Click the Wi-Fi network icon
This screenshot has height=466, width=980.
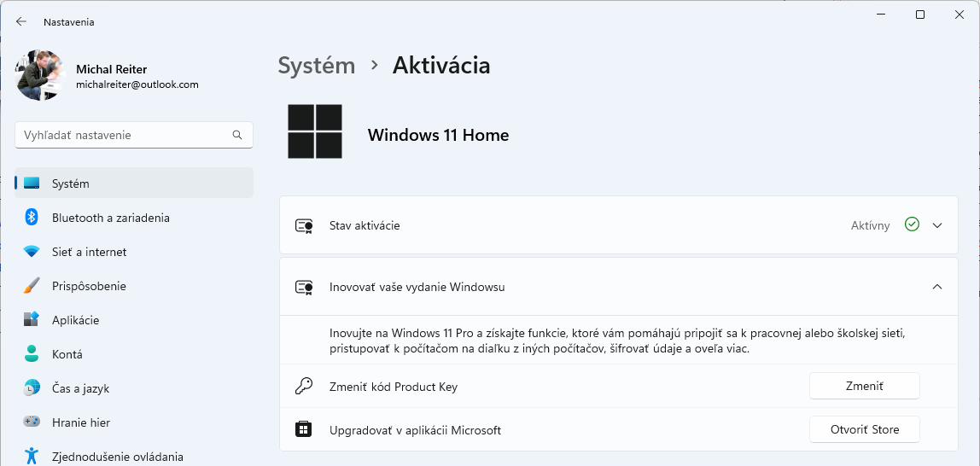pyautogui.click(x=32, y=252)
